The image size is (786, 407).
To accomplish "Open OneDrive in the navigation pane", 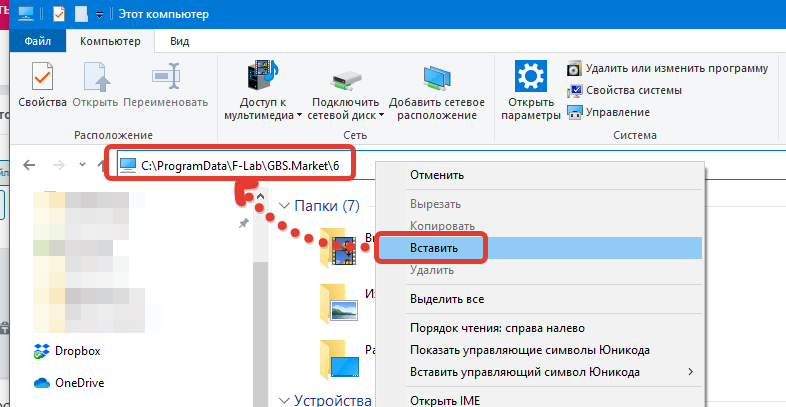I will [x=80, y=382].
